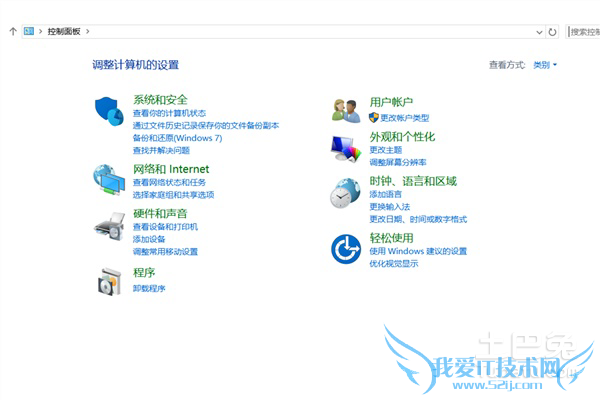Image resolution: width=600 pixels, height=400 pixels.
Task: Open the 外观和个性化 category heading
Action: point(402,137)
